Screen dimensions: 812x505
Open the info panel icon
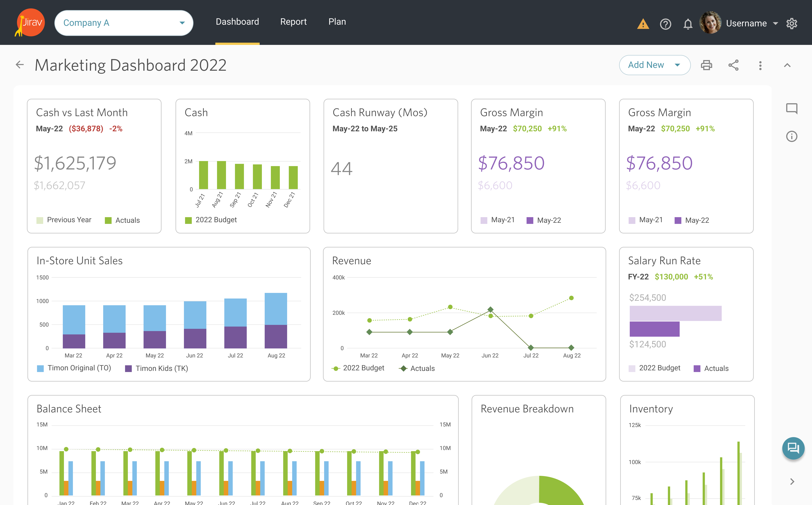point(792,136)
